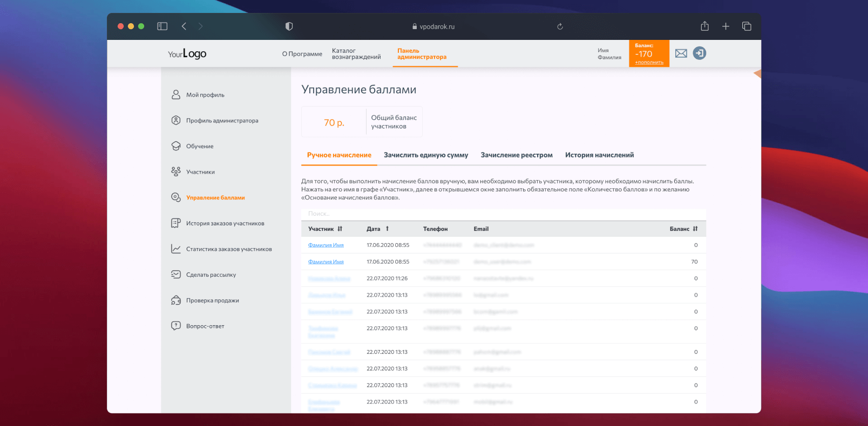This screenshot has width=868, height=426.
Task: Reload page with browser refresh icon
Action: pyautogui.click(x=560, y=26)
